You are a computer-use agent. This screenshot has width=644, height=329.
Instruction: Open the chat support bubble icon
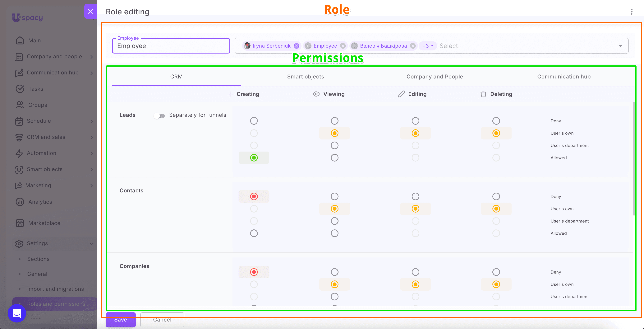point(17,313)
